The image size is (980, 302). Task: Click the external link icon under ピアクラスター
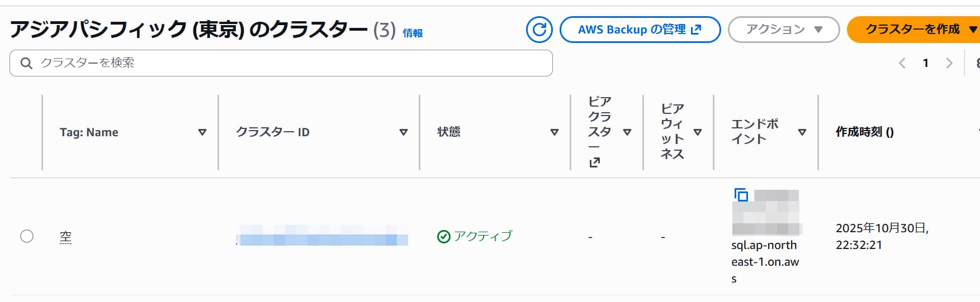coord(594,162)
